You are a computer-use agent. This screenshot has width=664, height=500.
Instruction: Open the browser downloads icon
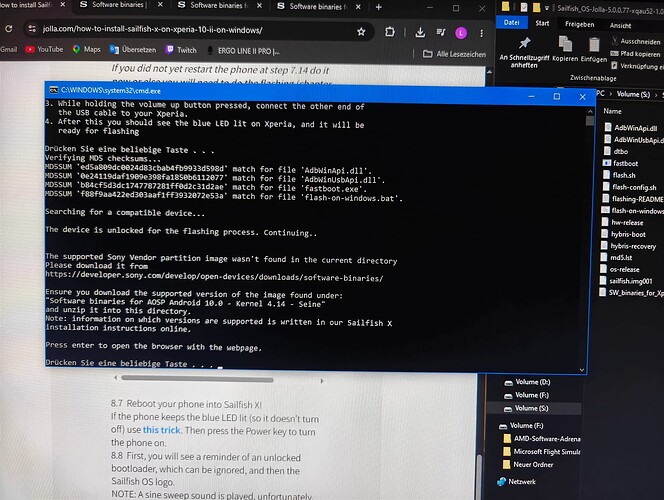(420, 33)
